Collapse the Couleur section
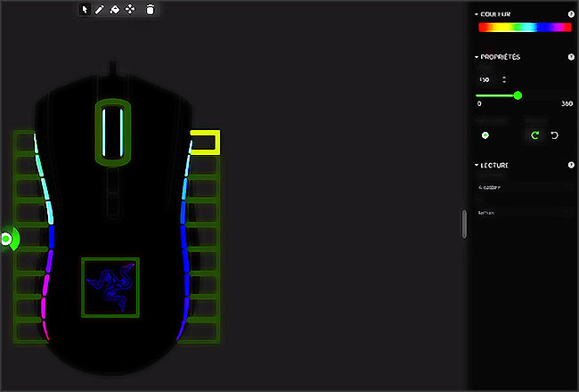579x392 pixels. point(477,14)
